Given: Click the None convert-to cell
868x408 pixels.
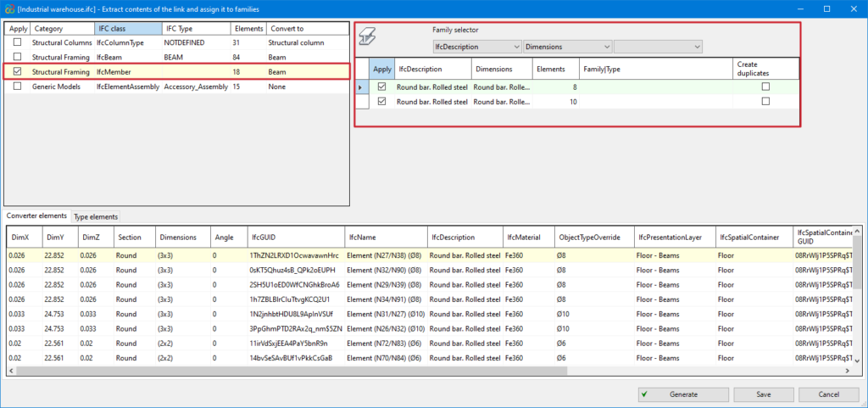Looking at the screenshot, I should (307, 87).
